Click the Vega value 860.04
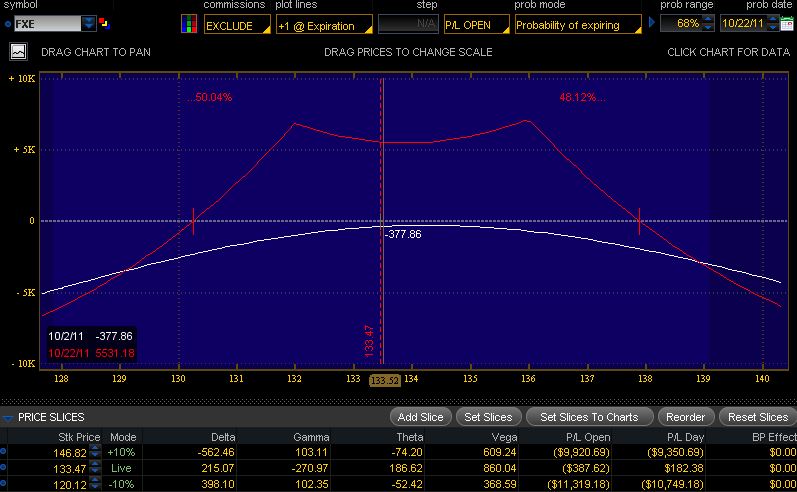Image resolution: width=797 pixels, height=492 pixels. (x=500, y=468)
